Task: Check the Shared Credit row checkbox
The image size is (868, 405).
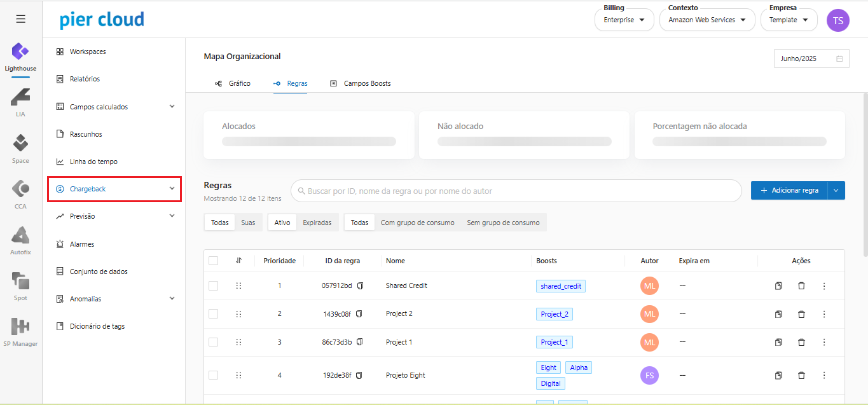Action: coord(214,286)
